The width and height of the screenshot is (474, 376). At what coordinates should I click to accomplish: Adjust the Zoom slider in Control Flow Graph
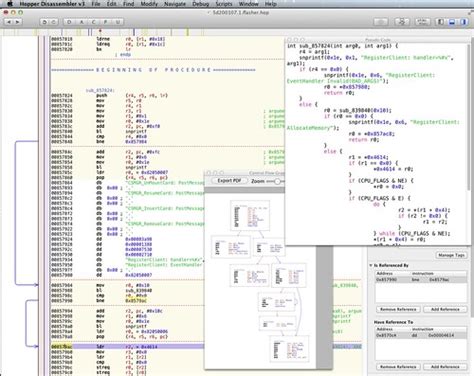(277, 181)
